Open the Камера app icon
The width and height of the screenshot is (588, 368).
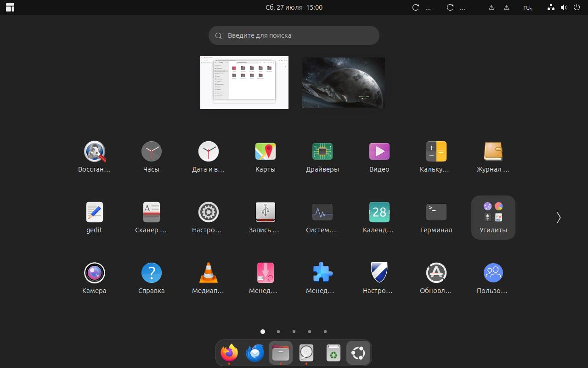pos(95,273)
